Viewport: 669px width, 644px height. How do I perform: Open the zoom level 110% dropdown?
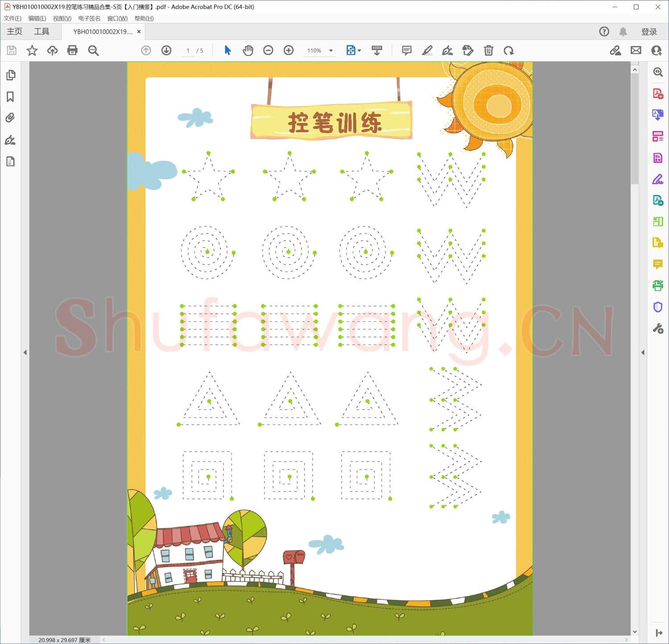pos(331,51)
